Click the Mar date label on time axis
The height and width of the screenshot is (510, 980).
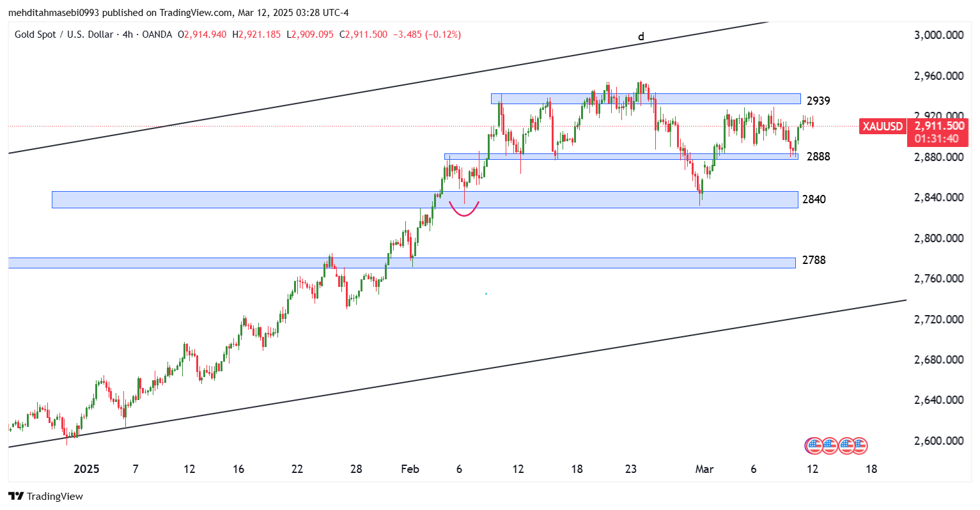[x=704, y=469]
